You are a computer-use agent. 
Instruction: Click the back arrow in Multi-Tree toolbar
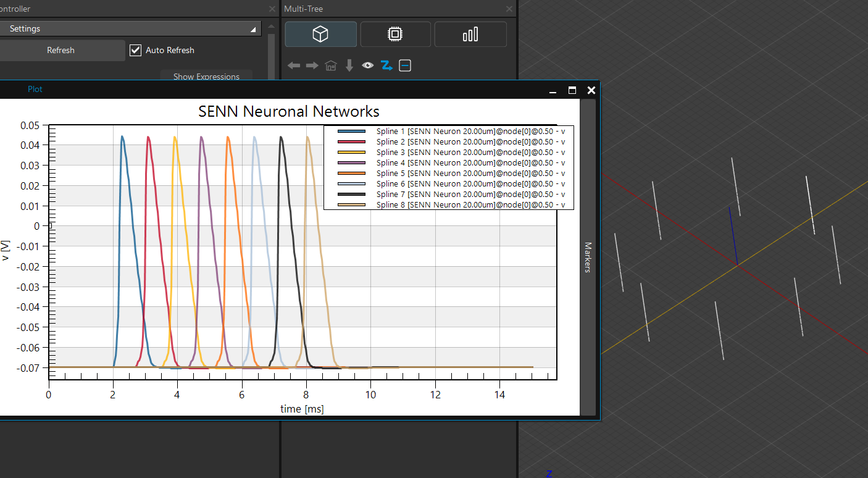pyautogui.click(x=294, y=65)
